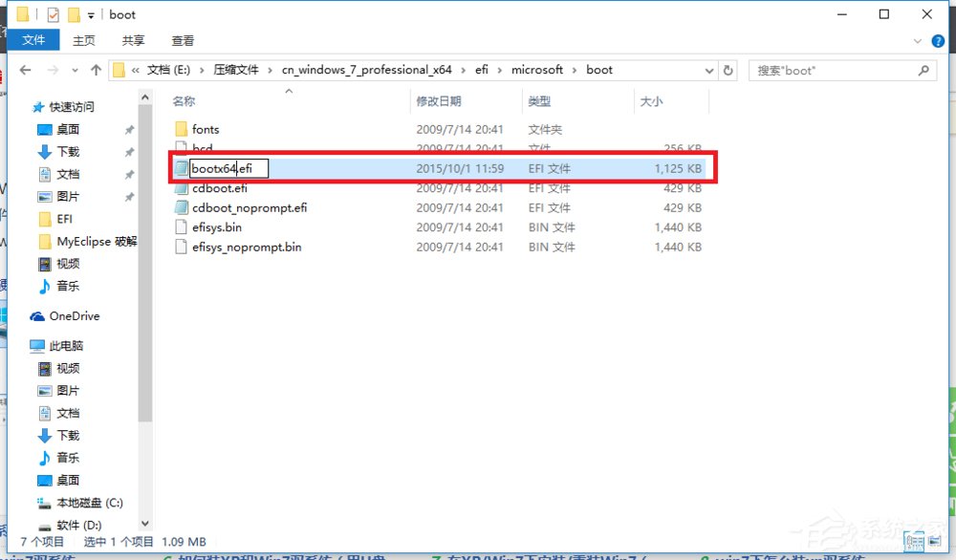This screenshot has width=956, height=560.
Task: Click the Properties icon in quick access toolbar
Action: [x=54, y=14]
